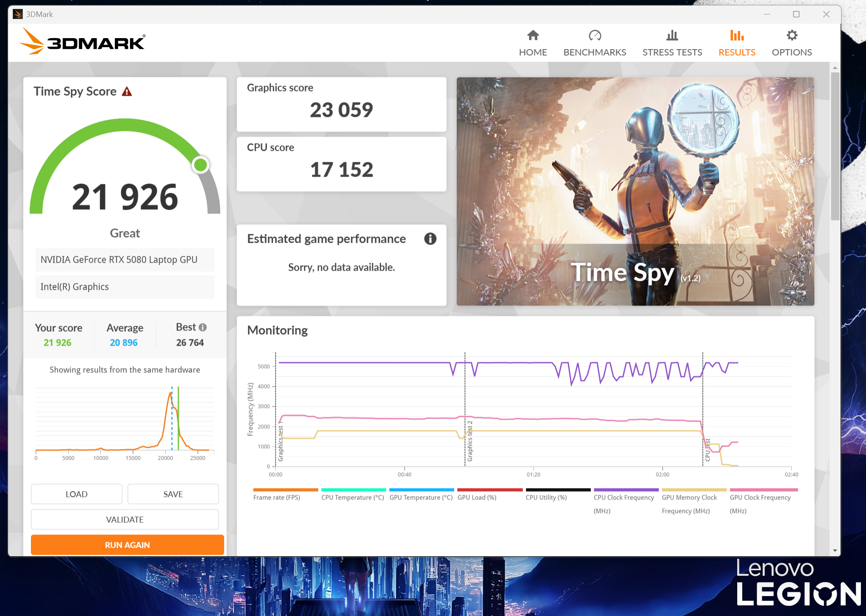Click the purple CPU Clock Frequency color bar
This screenshot has height=616, width=866.
click(x=626, y=490)
